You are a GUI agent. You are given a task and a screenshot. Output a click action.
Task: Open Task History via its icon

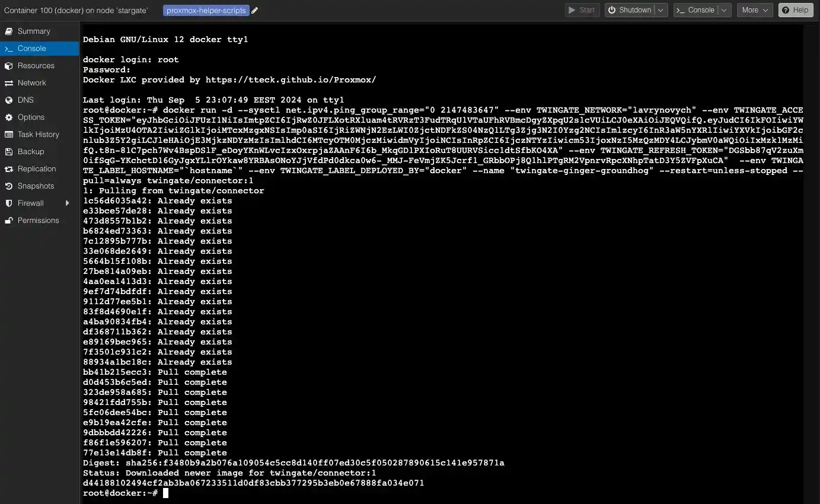click(9, 135)
